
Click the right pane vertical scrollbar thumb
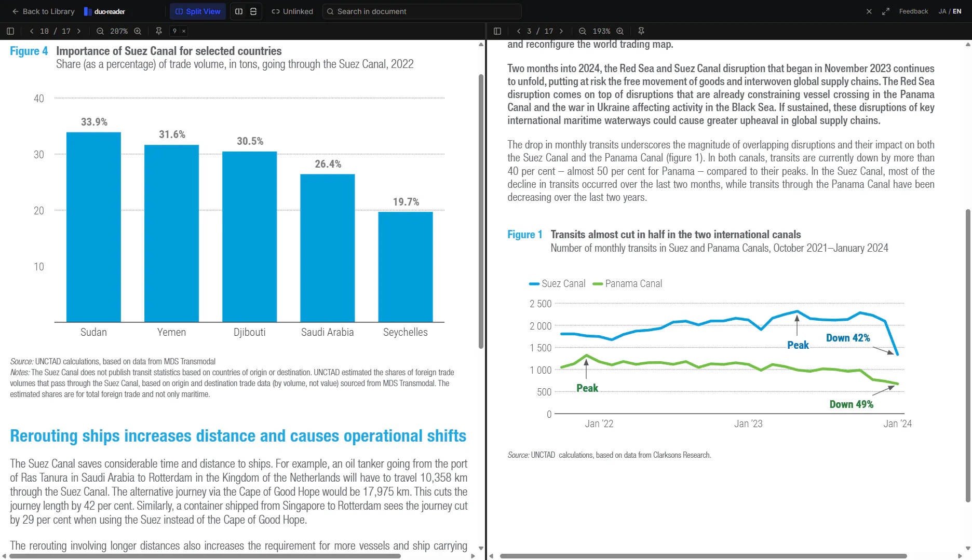click(968, 356)
